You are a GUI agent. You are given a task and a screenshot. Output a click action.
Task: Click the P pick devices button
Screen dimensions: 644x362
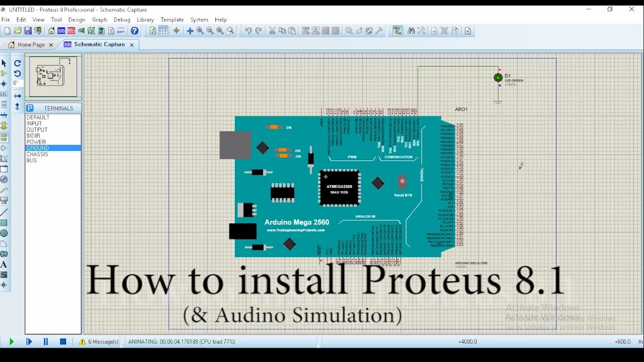30,108
